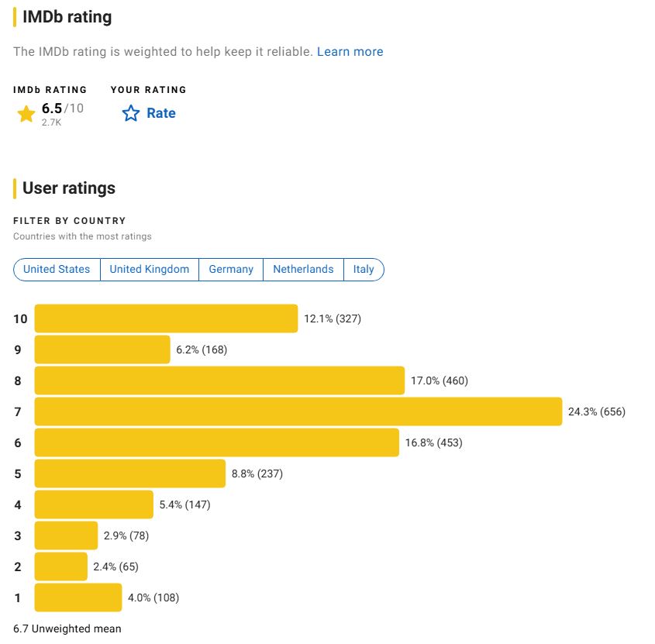Click the 10-star rating bar
The height and width of the screenshot is (644, 655).
click(166, 319)
